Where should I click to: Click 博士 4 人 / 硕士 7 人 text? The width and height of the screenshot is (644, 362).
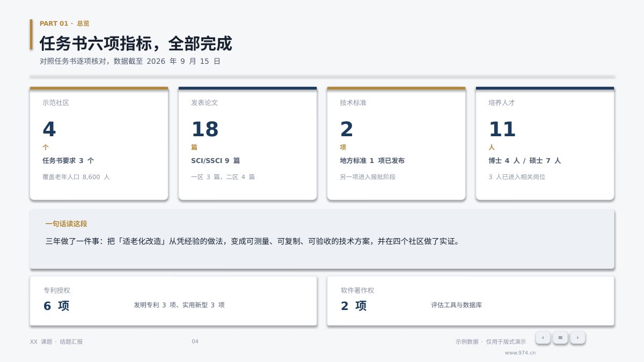click(524, 160)
